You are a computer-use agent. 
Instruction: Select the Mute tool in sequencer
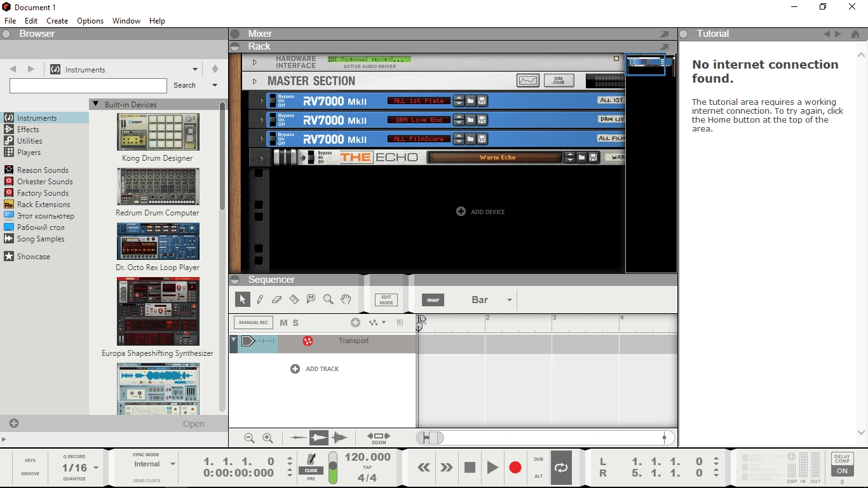(x=311, y=299)
